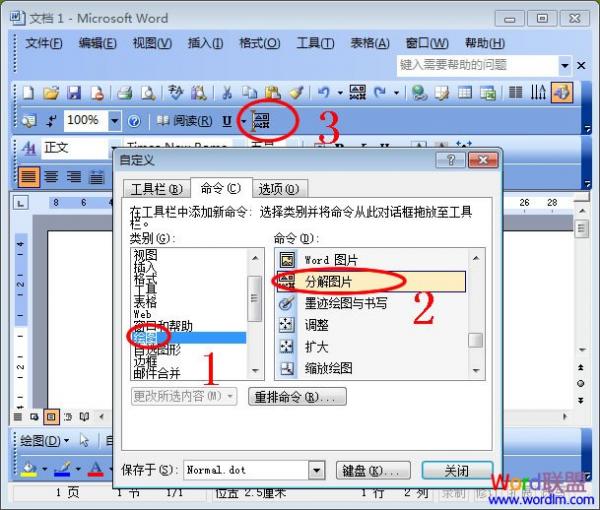Click the Undo arrow icon
Image resolution: width=600 pixels, height=510 pixels.
(x=324, y=93)
